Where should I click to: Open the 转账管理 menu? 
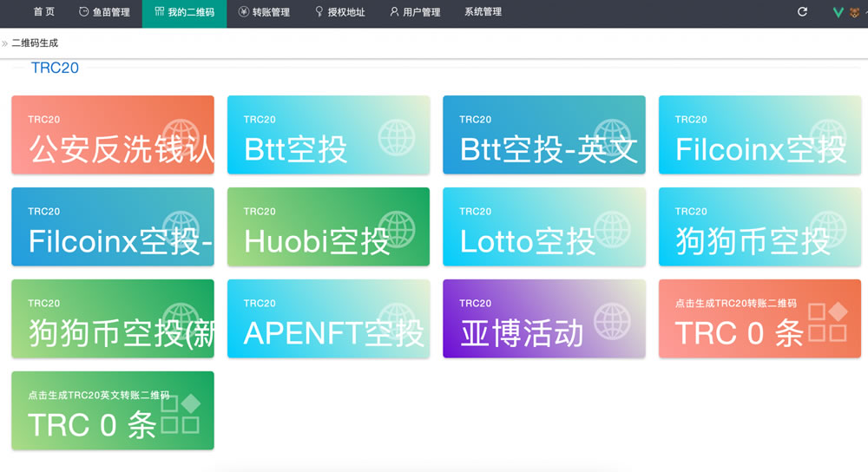[264, 12]
